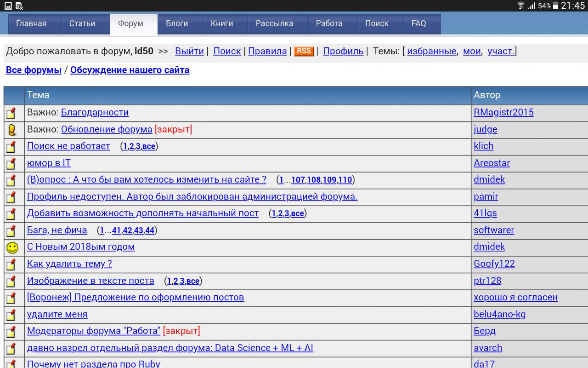The width and height of the screenshot is (588, 368).
Task: Click the orange RSS feed icon
Action: coord(304,51)
